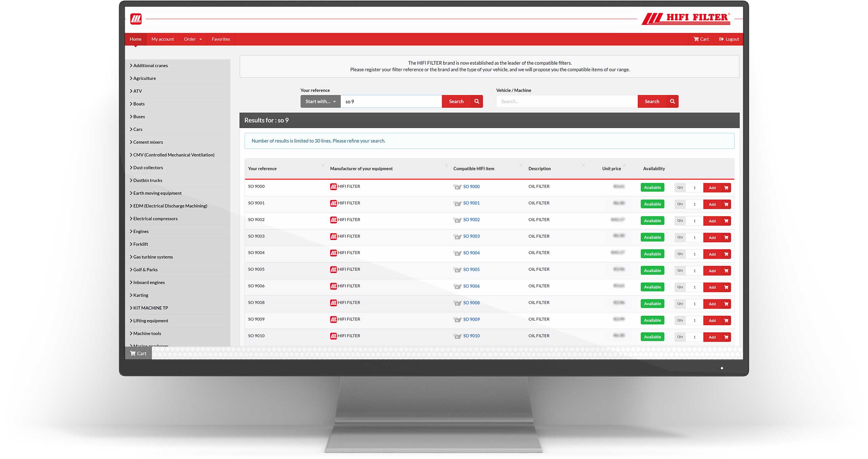Click the quantity field for SO 9010

(694, 337)
